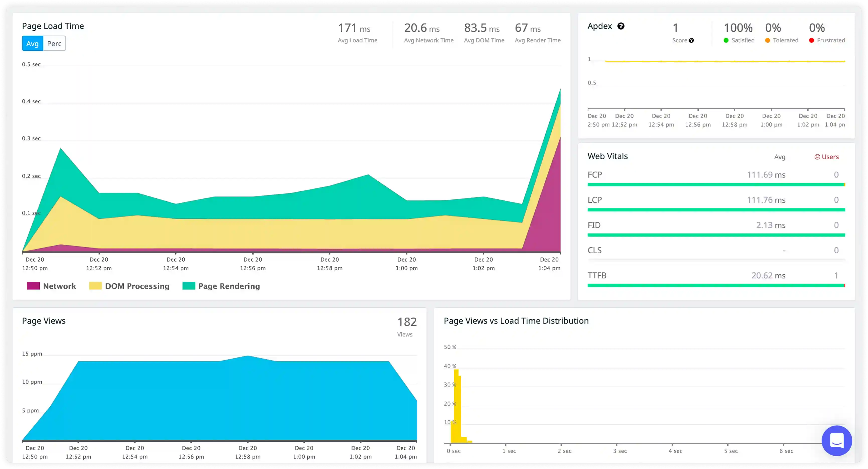The image size is (868, 469).
Task: Switch Page Load Time to Perc
Action: pos(54,43)
